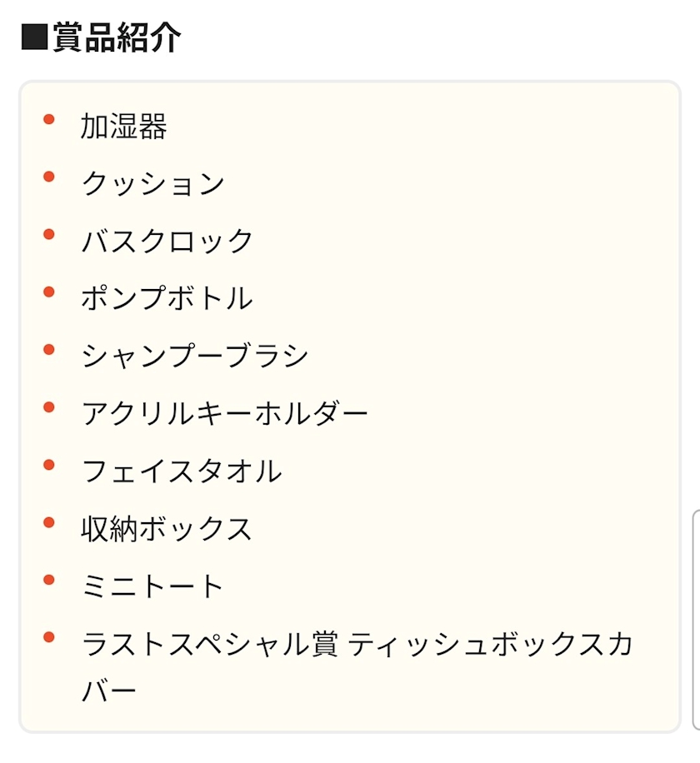Click the orange bullet beside クッション
The image size is (700, 763).
(x=48, y=177)
